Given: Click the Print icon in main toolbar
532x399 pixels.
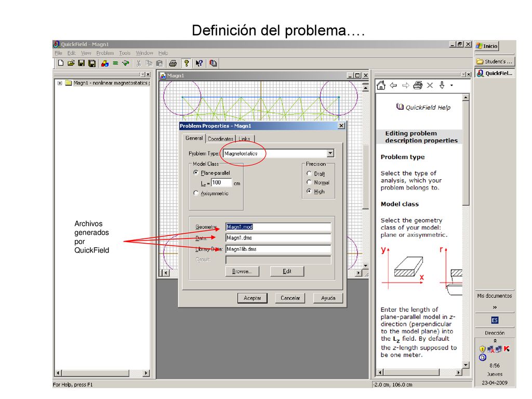Looking at the screenshot, I should pos(172,63).
